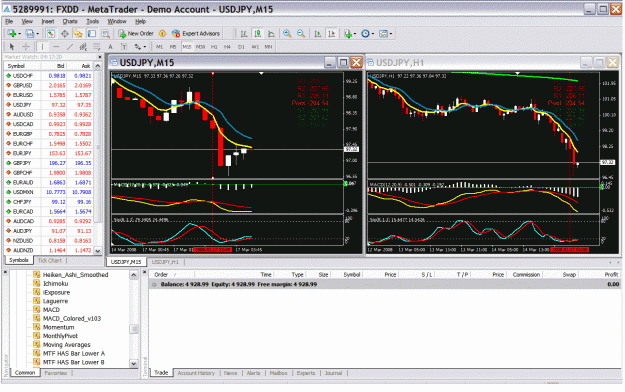
Task: Switch timeframe to M30
Action: point(200,47)
